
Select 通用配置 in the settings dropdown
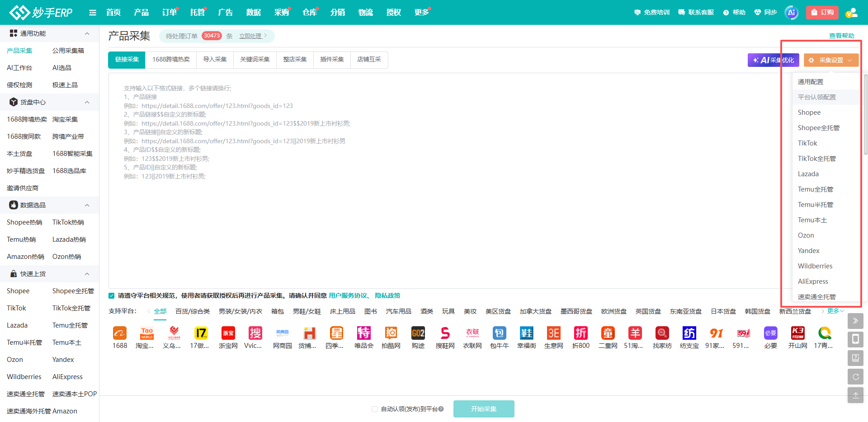826,82
